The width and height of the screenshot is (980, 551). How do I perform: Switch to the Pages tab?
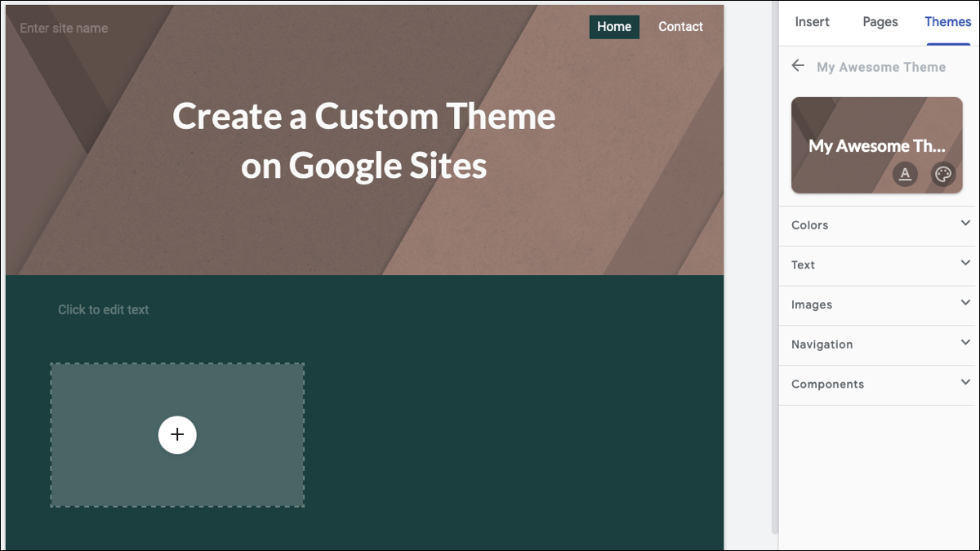click(x=880, y=22)
